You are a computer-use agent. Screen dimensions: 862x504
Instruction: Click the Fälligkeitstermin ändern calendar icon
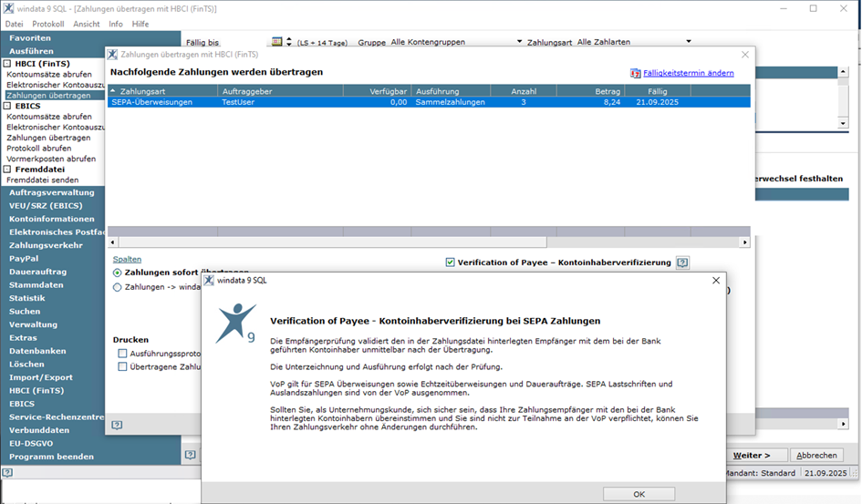point(635,73)
